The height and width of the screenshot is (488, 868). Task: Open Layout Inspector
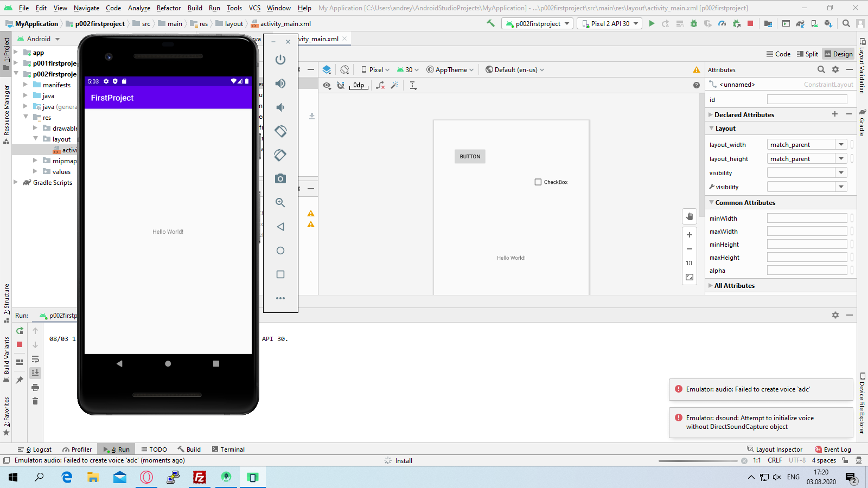coord(775,450)
